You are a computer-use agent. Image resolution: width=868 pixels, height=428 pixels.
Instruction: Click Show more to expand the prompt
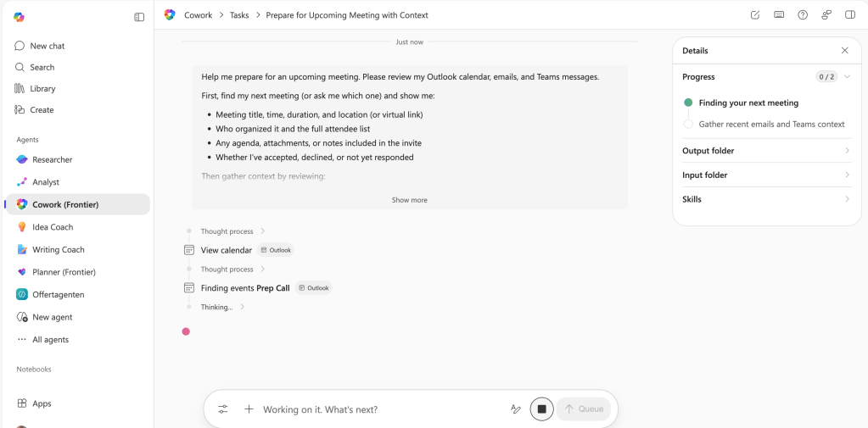[x=409, y=200]
